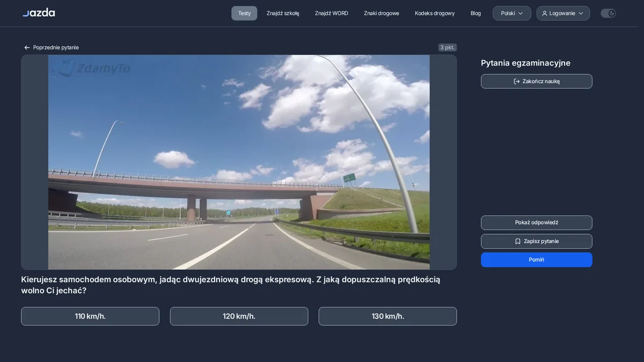Select the Testy tab

(x=244, y=13)
